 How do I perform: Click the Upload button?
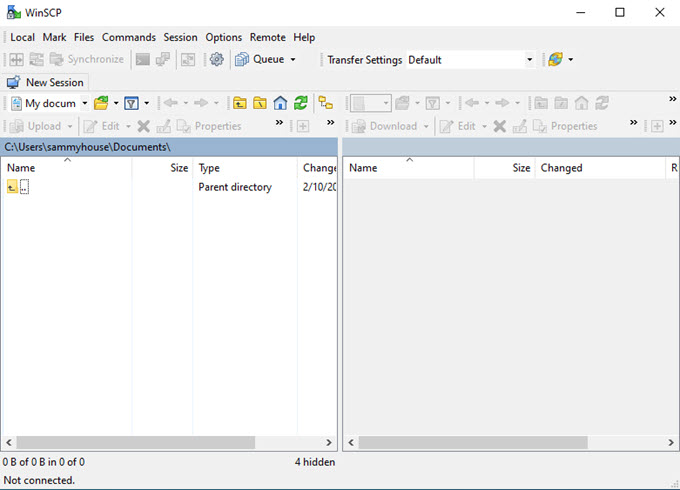pyautogui.click(x=36, y=126)
